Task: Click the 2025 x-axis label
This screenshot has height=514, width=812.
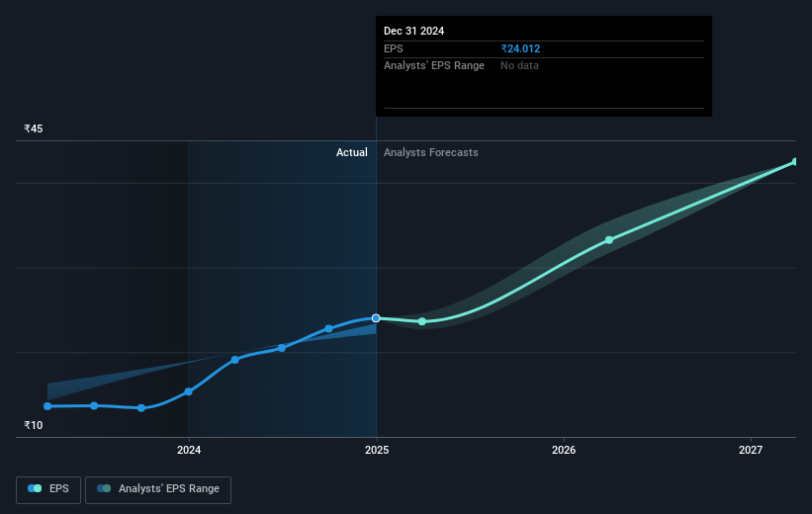Action: [377, 451]
